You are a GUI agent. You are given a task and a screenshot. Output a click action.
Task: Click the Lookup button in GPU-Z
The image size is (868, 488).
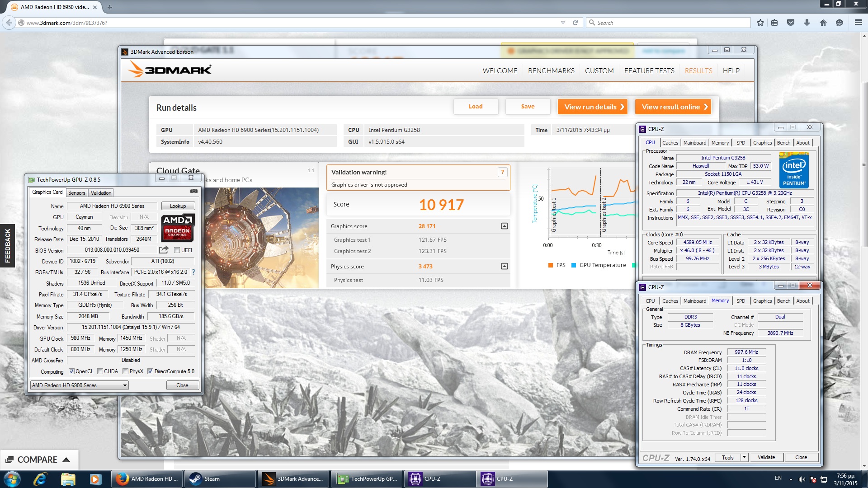tap(178, 206)
